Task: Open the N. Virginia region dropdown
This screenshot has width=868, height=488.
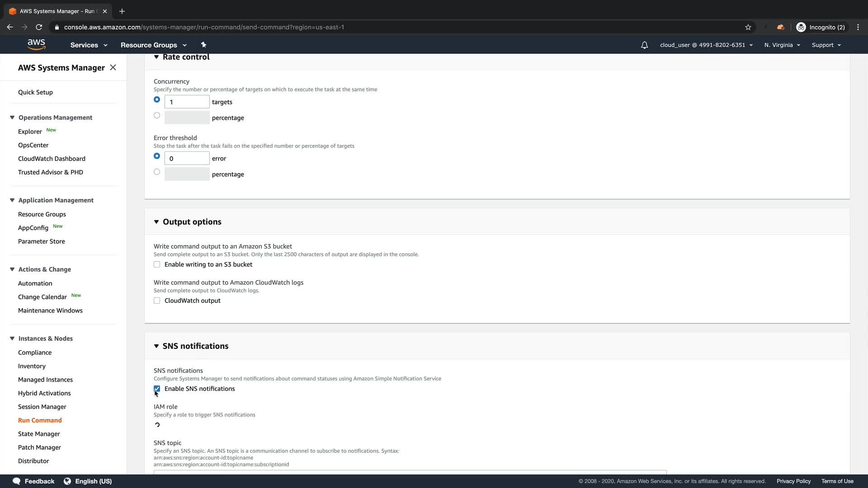Action: point(782,45)
